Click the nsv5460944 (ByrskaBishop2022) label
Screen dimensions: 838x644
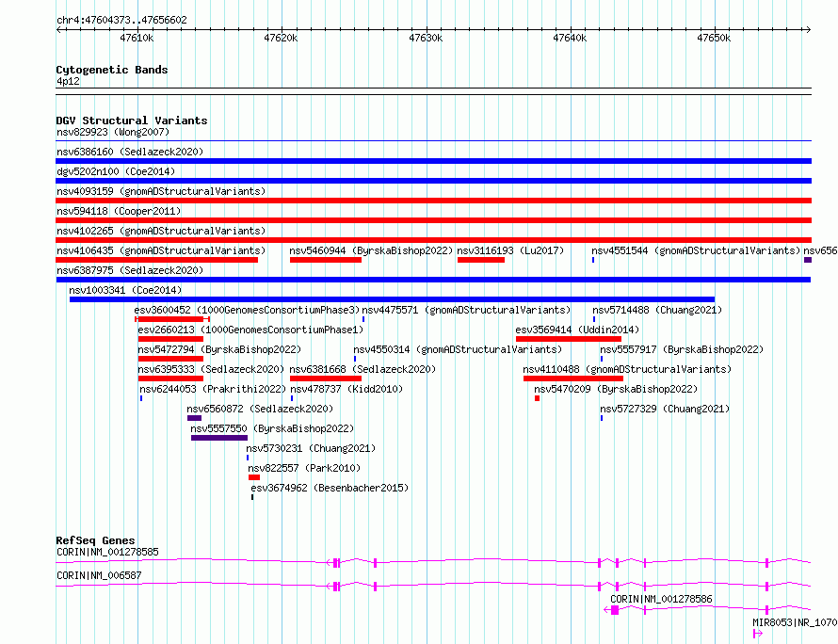click(x=371, y=250)
